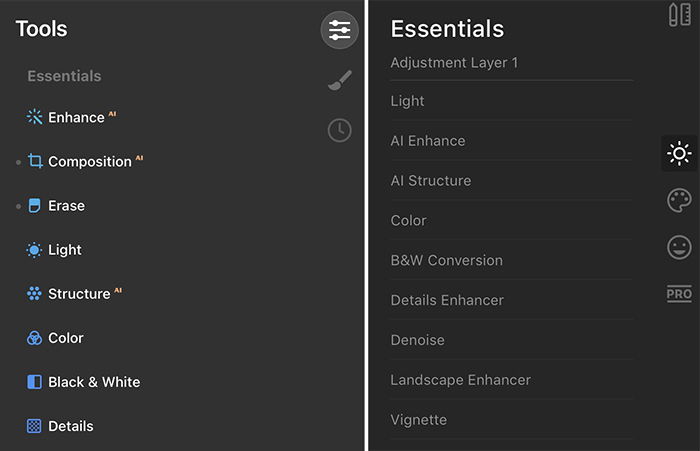Select Adjustment Layer 1
Screen dimensions: 700x451
pos(454,63)
